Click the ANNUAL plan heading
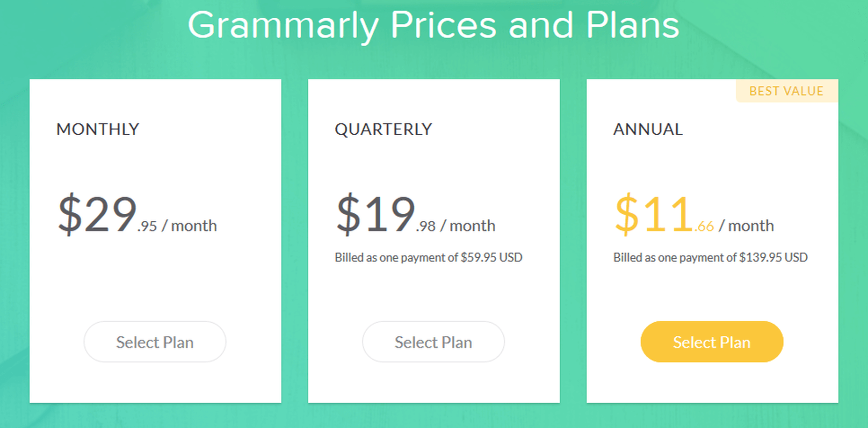 [x=648, y=129]
